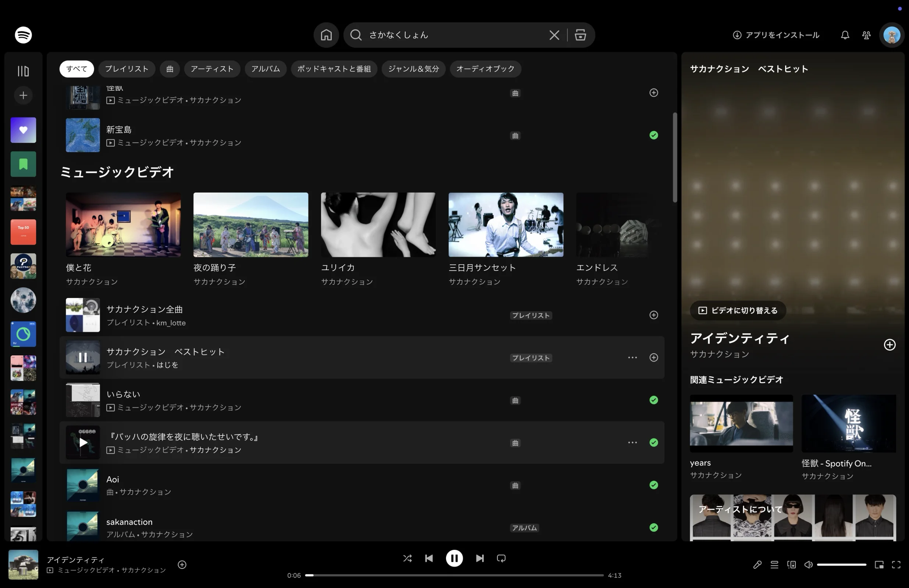
Task: Open more options for バッハの旋律 video
Action: (x=632, y=442)
